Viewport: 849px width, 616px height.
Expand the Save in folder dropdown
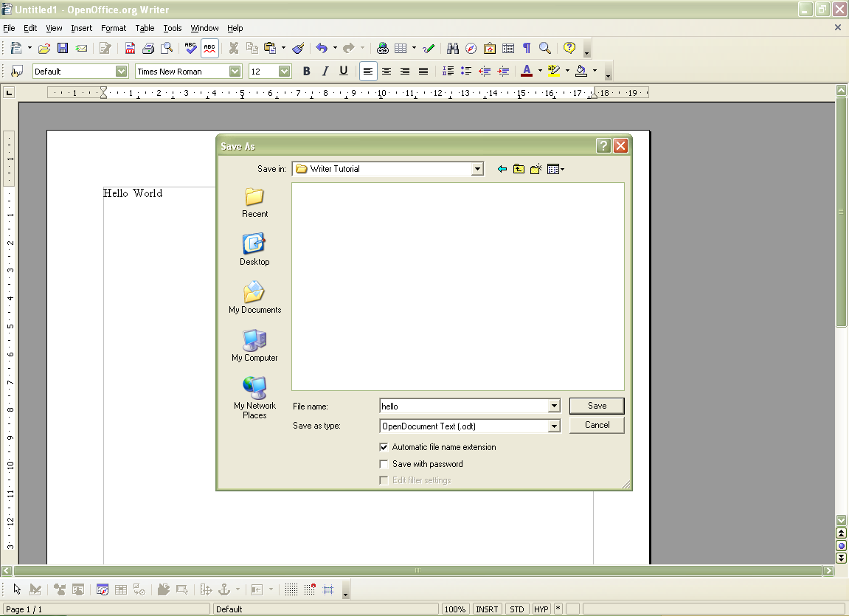[x=477, y=169]
